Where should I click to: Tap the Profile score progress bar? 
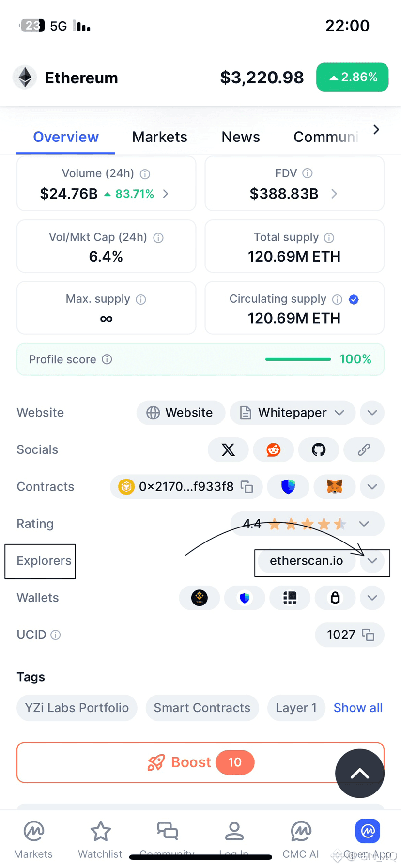pyautogui.click(x=298, y=359)
